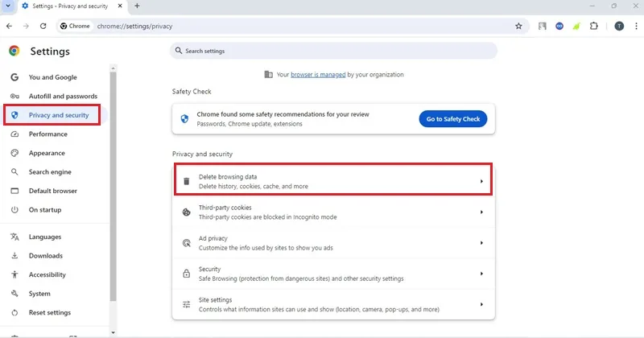Click the padlock icon for Security

click(187, 274)
